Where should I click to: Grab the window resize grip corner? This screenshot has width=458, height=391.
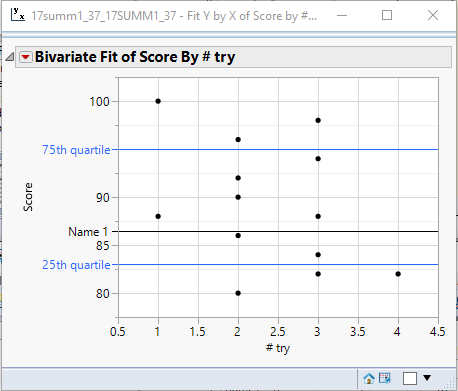[x=450, y=383]
